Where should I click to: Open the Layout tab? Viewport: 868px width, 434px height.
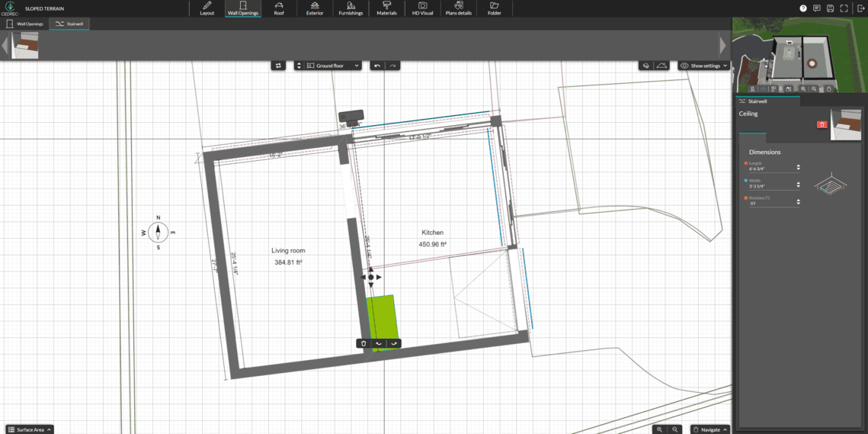207,8
